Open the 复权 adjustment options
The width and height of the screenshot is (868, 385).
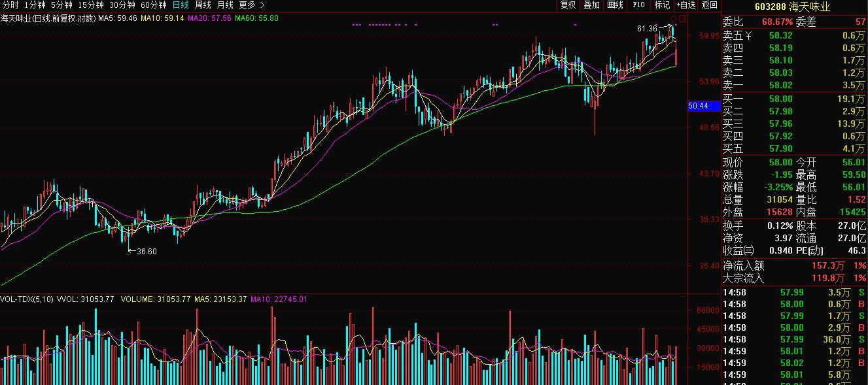tap(568, 5)
